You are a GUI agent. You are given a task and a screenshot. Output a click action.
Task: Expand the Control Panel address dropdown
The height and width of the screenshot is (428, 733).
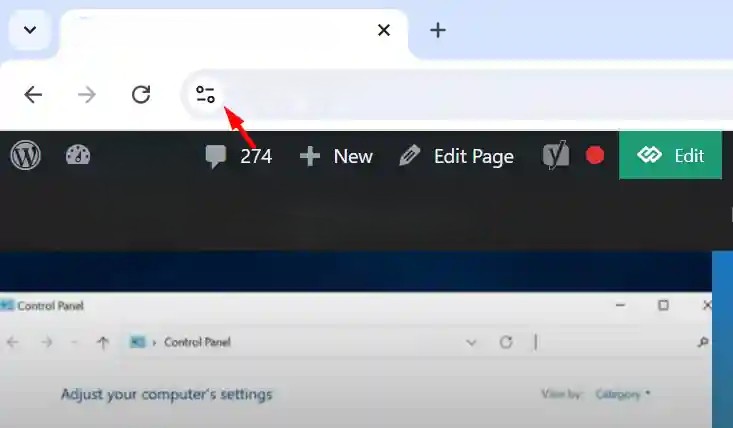click(471, 342)
